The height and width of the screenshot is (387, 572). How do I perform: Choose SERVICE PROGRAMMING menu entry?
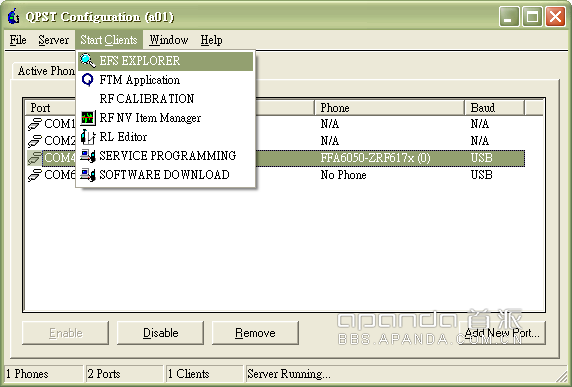166,156
